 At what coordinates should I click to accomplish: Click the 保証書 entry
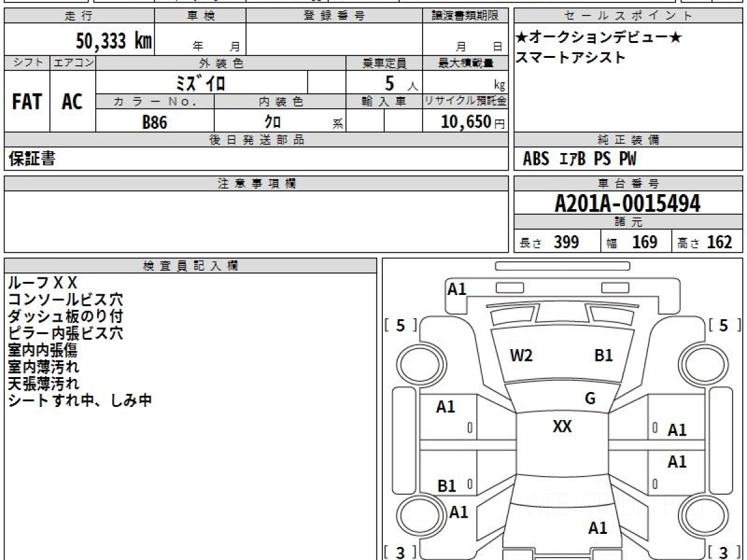32,159
